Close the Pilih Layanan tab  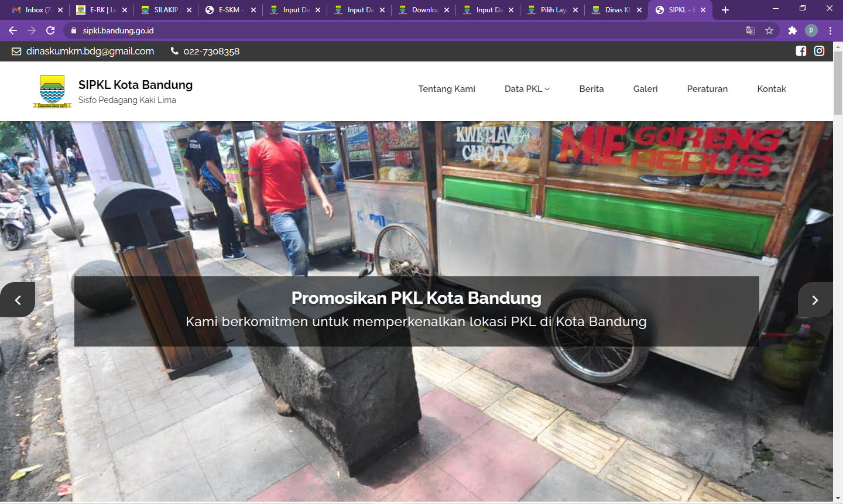[575, 10]
